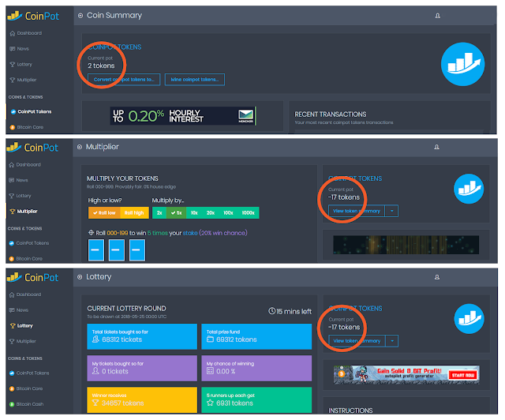Click View token summary on the Multiplier page
The width and height of the screenshot is (505, 420).
pos(357,211)
